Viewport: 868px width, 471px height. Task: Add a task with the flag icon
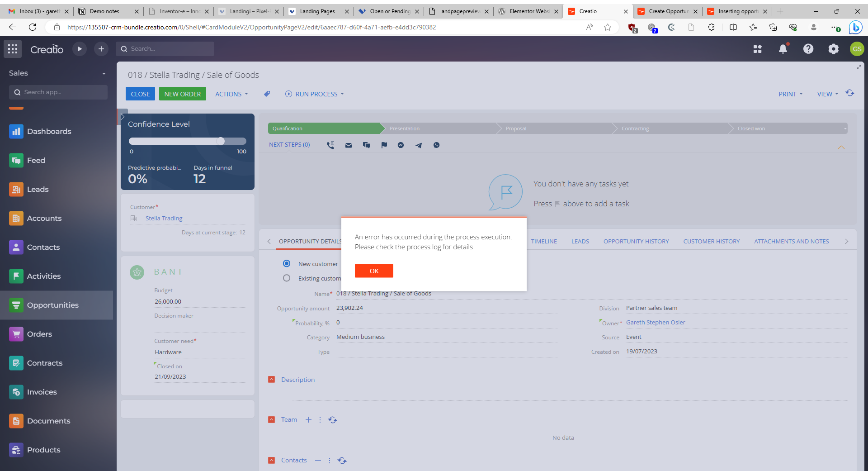click(x=384, y=145)
